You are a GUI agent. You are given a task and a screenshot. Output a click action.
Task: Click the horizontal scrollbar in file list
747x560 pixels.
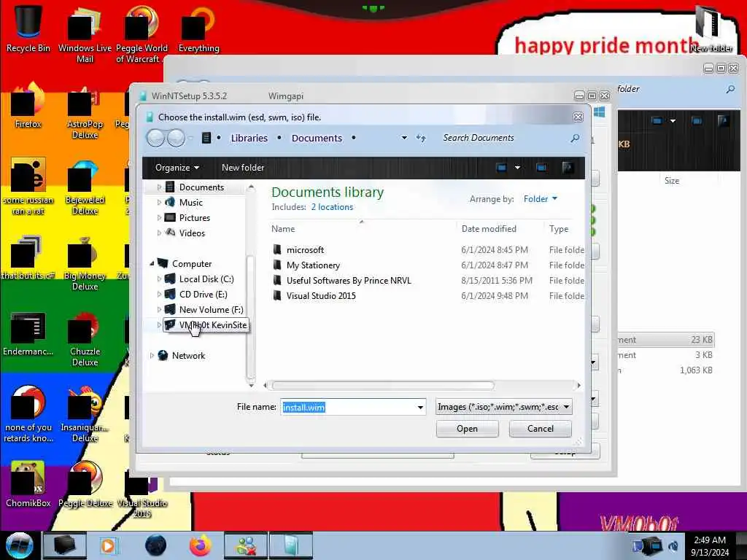click(x=383, y=385)
